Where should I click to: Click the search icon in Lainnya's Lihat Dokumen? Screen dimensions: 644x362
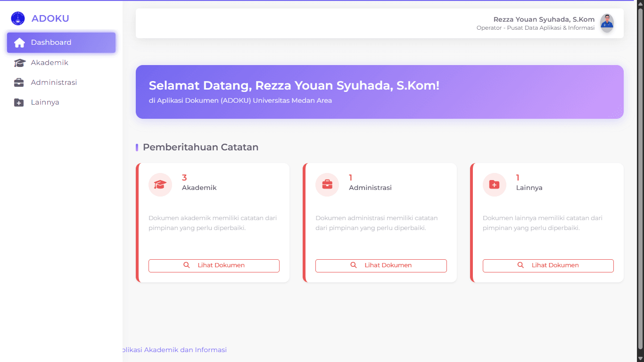[520, 265]
